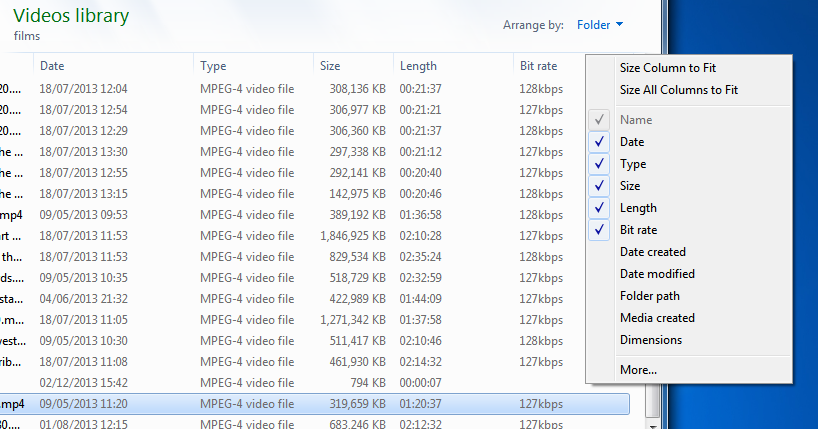Choose Size Column to Fit
The image size is (818, 429).
(667, 68)
